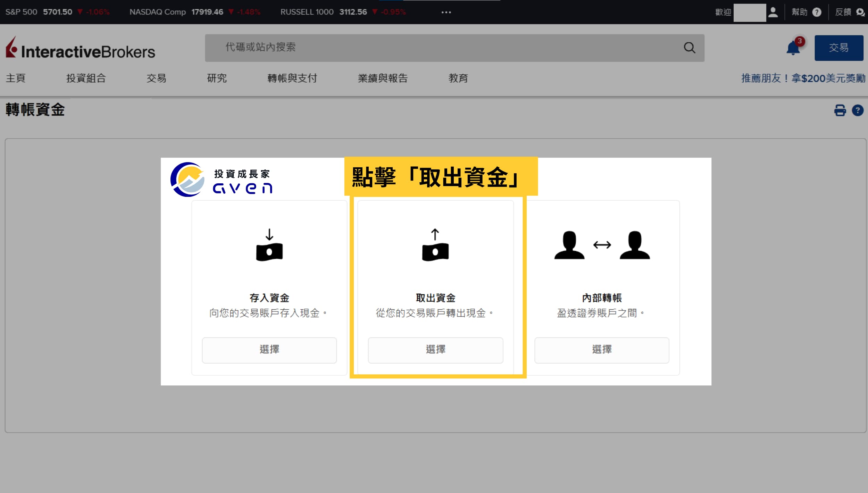The width and height of the screenshot is (868, 493).
Task: Click 選擇 under 內部轉帳
Action: 602,350
